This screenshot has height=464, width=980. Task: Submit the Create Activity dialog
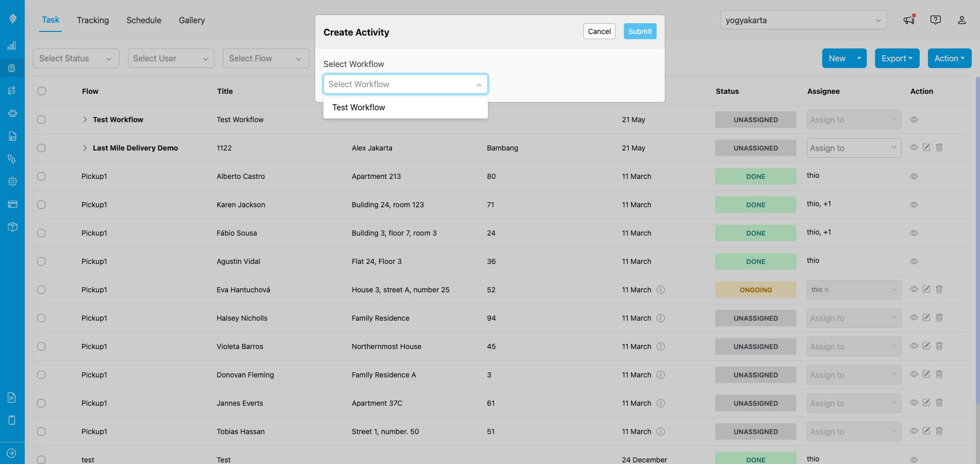[x=640, y=31]
